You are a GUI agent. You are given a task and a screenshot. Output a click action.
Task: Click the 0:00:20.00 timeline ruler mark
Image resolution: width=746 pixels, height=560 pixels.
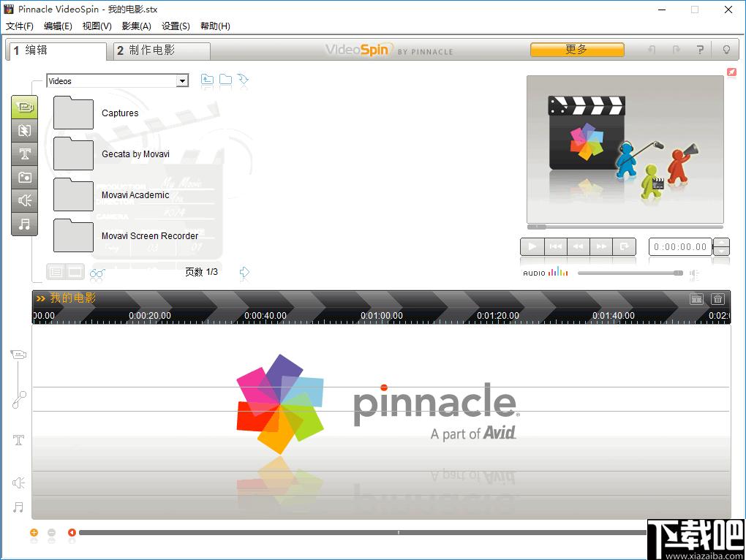150,316
